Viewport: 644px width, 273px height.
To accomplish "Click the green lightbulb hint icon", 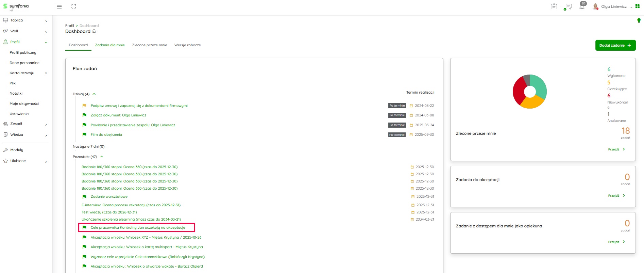I will 639,21.
